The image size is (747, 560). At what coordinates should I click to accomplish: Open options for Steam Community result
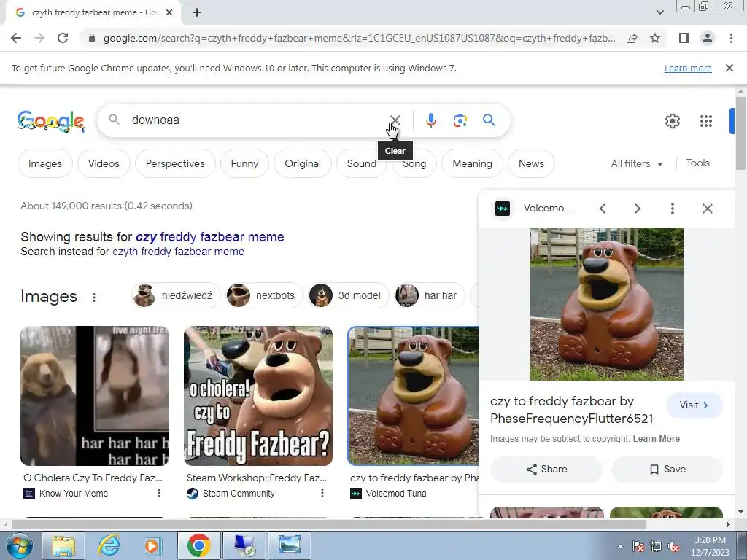(322, 494)
